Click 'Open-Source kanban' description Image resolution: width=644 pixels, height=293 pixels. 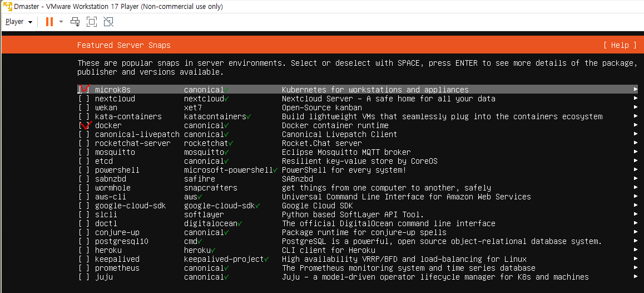click(322, 108)
